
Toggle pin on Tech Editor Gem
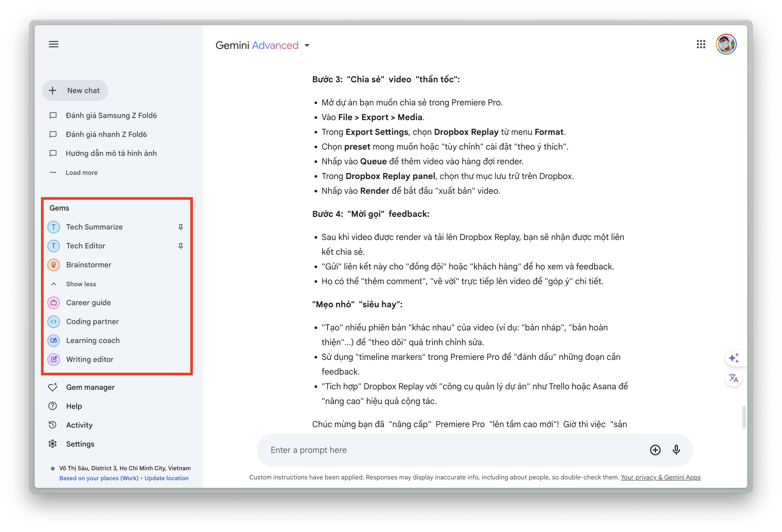pyautogui.click(x=182, y=245)
